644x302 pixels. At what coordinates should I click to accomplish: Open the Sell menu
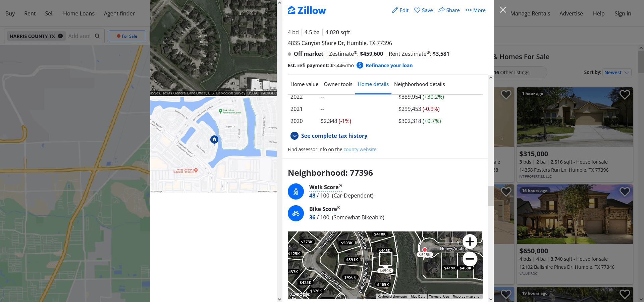point(49,13)
